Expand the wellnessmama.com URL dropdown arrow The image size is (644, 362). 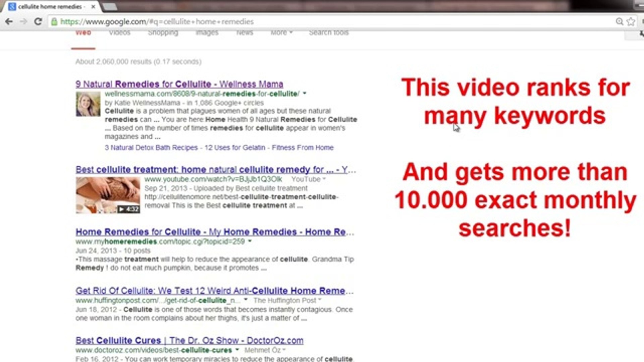(x=305, y=94)
